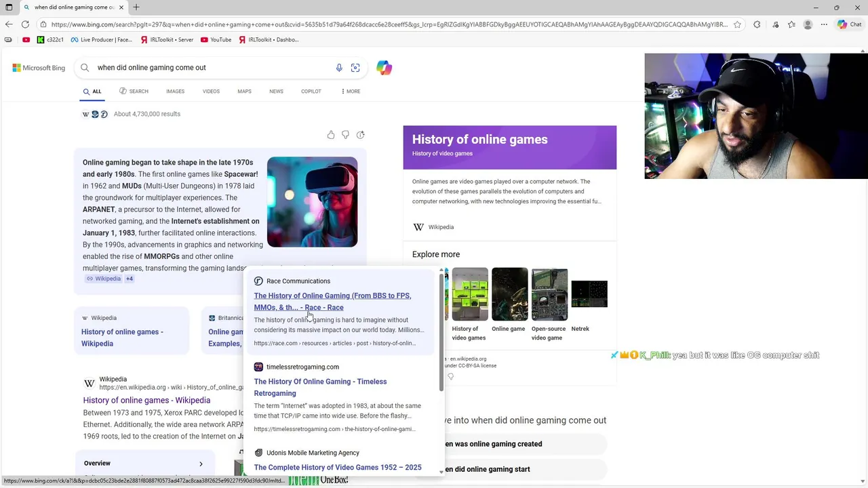Click the Race Communications source label

pos(298,281)
